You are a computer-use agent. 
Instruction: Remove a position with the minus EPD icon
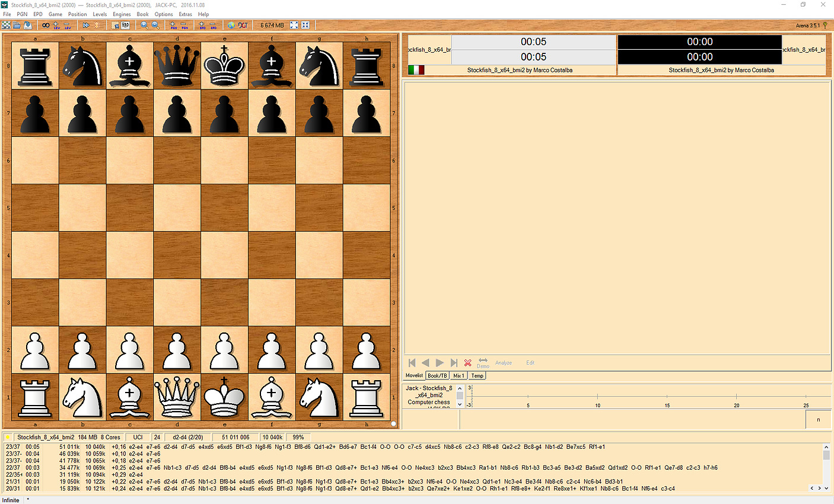point(214,25)
